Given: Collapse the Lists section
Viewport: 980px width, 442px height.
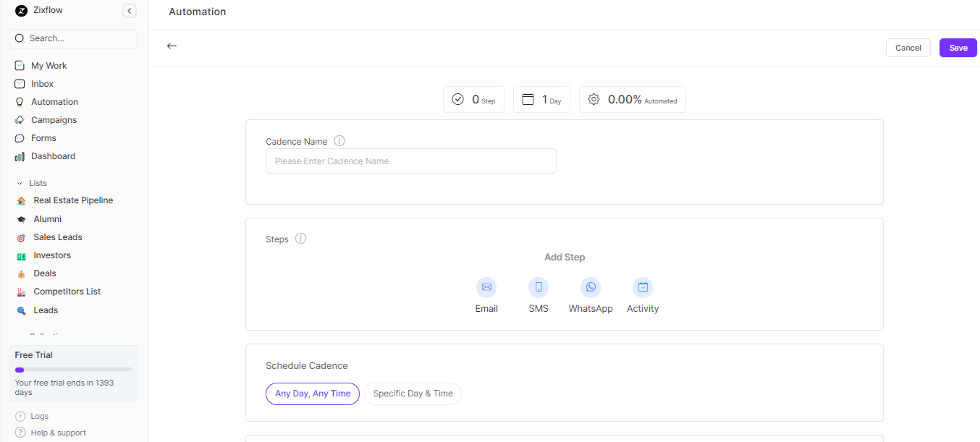Looking at the screenshot, I should [20, 184].
